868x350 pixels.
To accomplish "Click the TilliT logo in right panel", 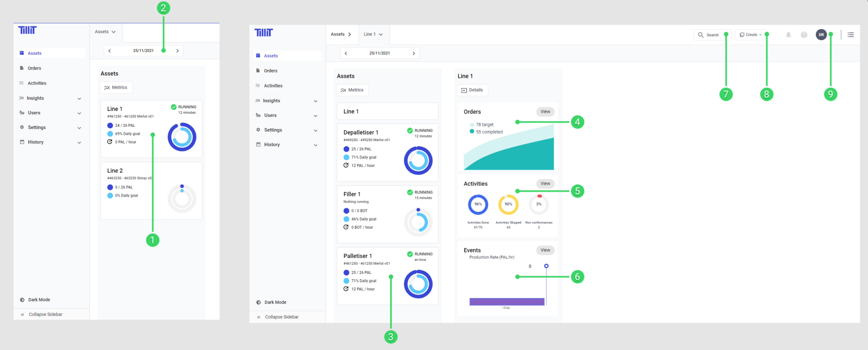I will point(263,33).
